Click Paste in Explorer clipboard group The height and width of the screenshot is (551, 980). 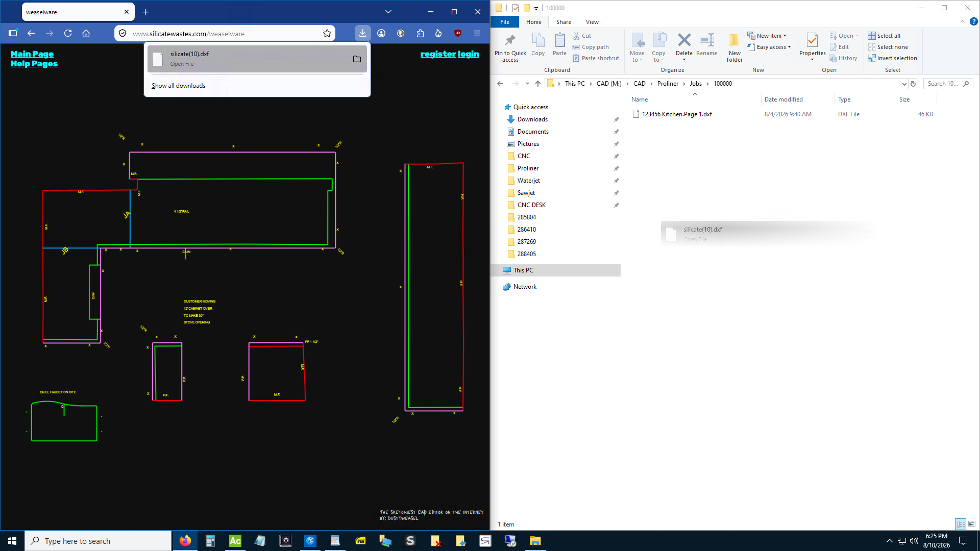tap(559, 45)
